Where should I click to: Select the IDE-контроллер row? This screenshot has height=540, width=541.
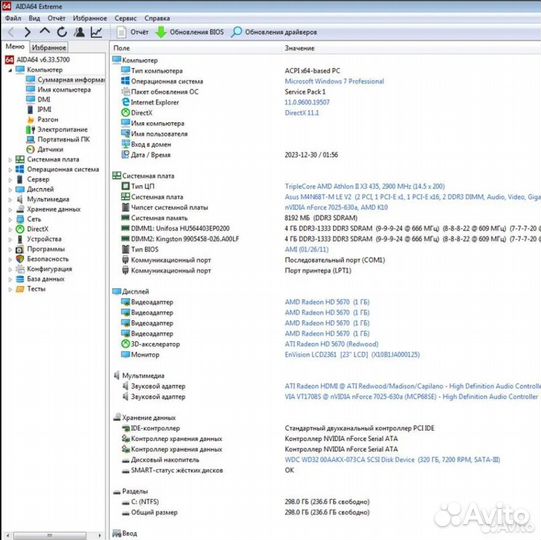[325, 428]
